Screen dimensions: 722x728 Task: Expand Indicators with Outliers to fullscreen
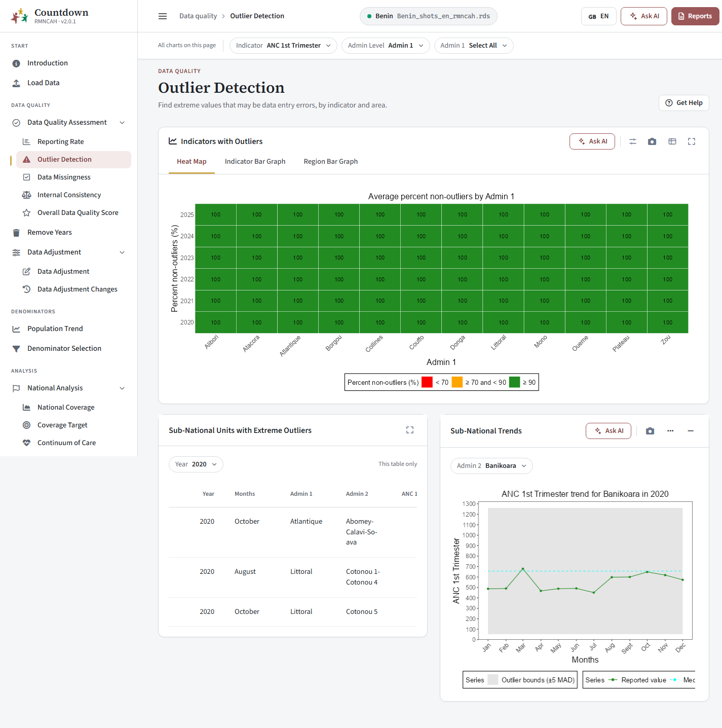(x=692, y=141)
